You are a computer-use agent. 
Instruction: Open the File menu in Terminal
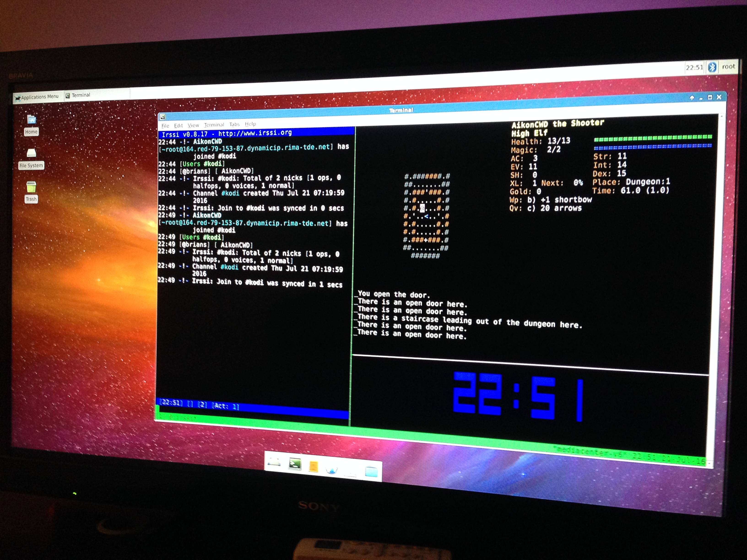click(165, 126)
